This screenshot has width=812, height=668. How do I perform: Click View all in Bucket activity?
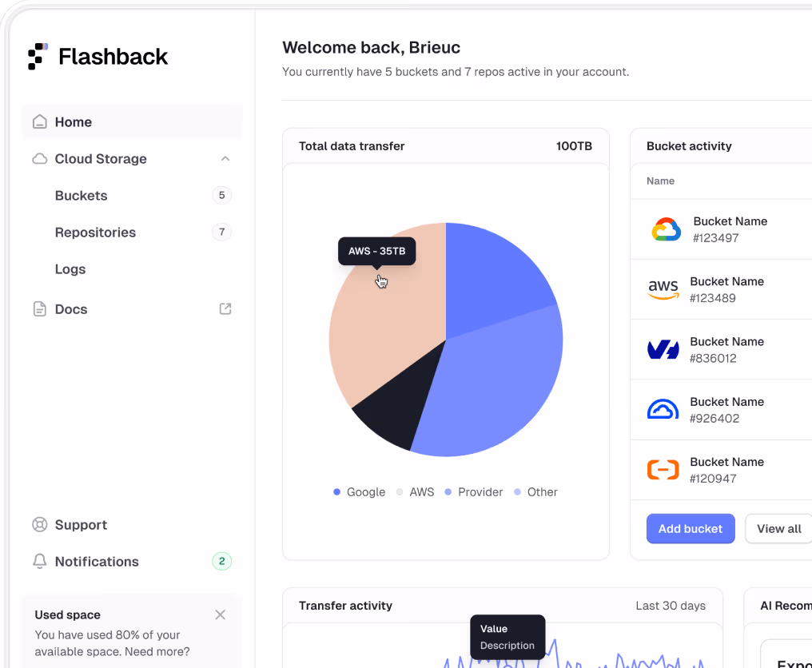coord(778,528)
